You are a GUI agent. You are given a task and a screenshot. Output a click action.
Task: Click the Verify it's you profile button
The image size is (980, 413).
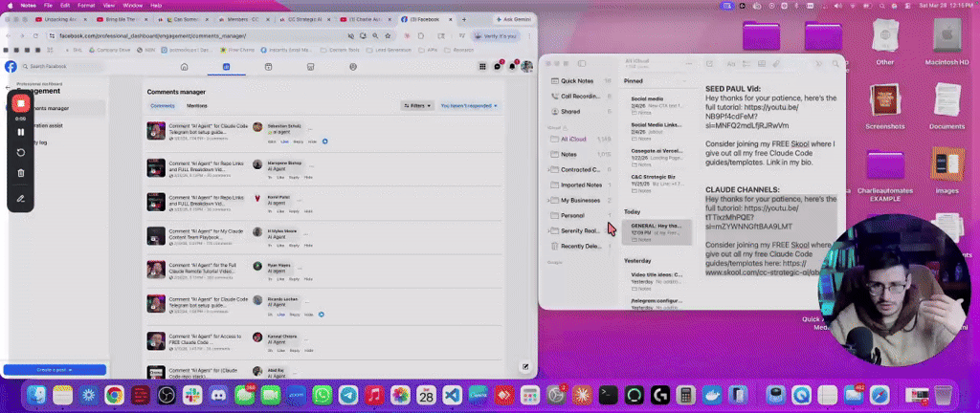click(x=498, y=36)
